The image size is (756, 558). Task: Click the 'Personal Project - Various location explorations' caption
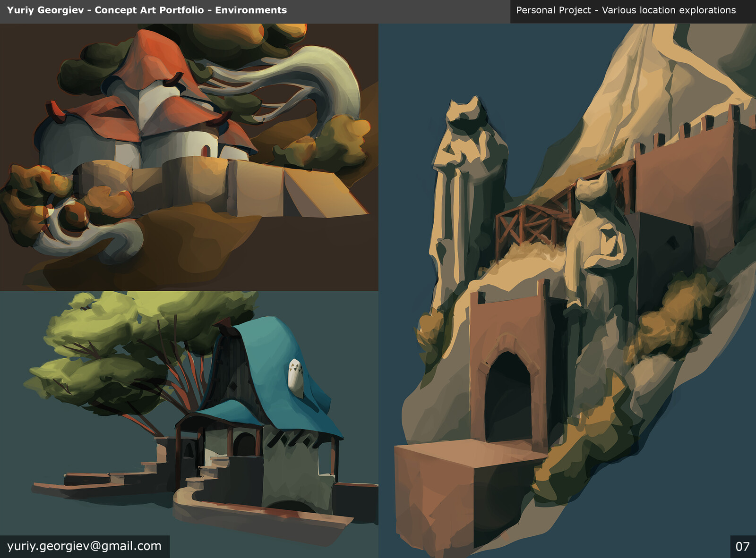pos(626,10)
